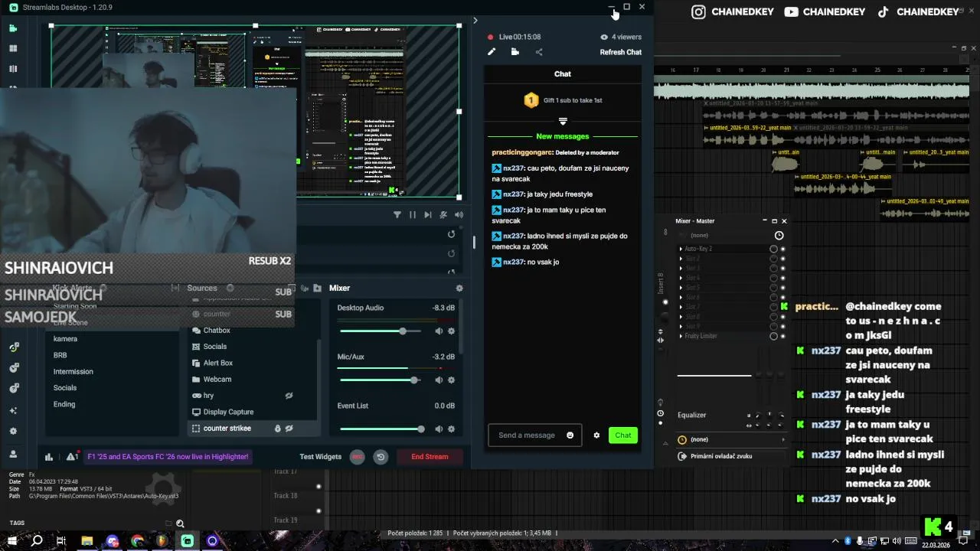This screenshot has width=980, height=551.
Task: Click the Mixer Master clock latency icon
Action: tap(779, 236)
